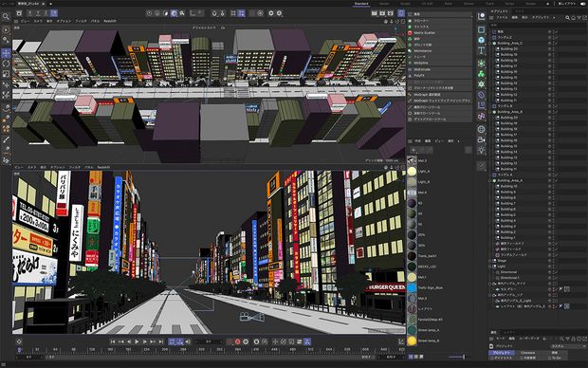Click timeline current frame field
The width and height of the screenshot is (588, 368).
[209, 341]
